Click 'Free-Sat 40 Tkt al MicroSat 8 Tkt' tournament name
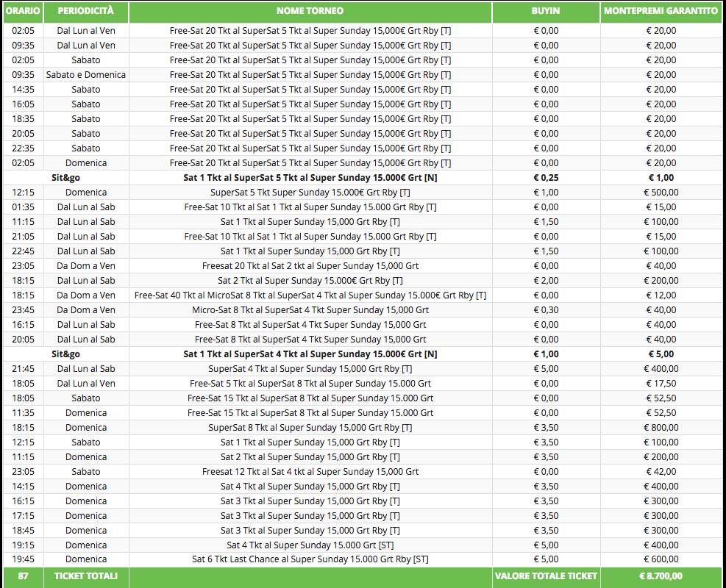The image size is (726, 588). coord(310,295)
